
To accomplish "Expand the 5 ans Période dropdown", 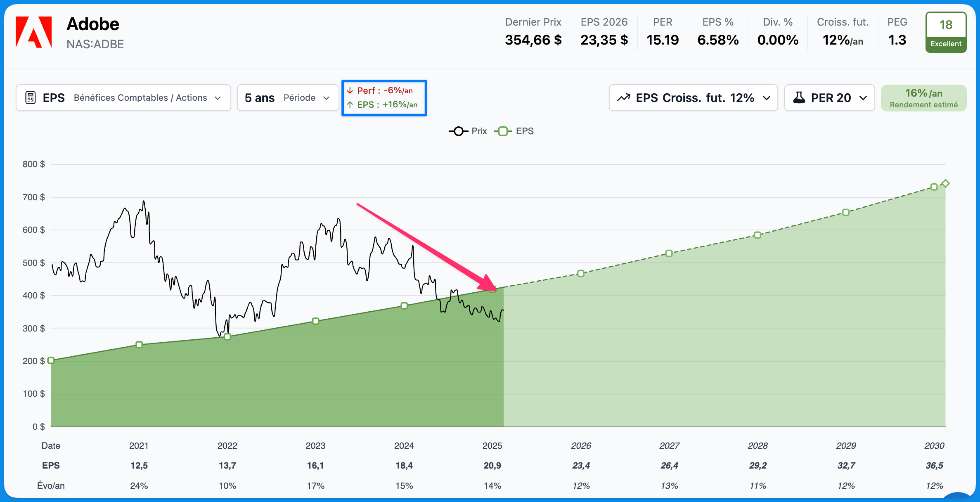I will click(x=288, y=98).
